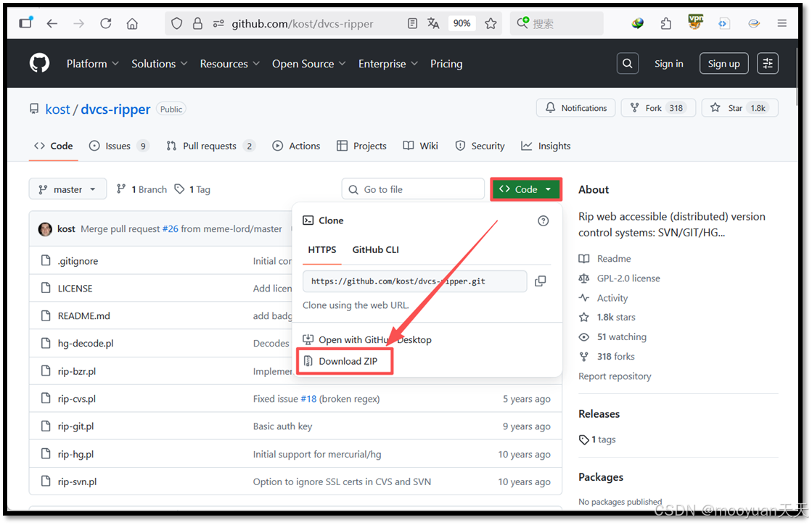The height and width of the screenshot is (525, 812).
Task: Expand the Platform menu
Action: tap(93, 64)
